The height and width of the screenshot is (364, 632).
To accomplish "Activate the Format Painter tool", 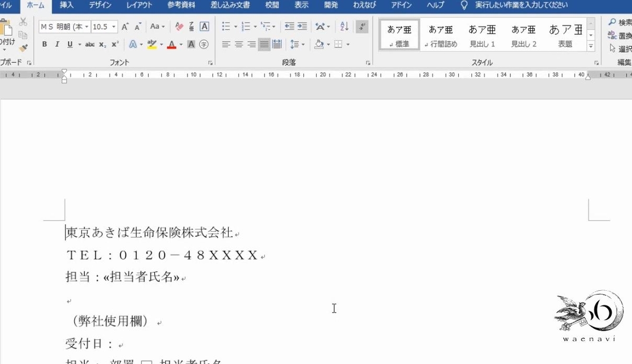I will point(23,47).
